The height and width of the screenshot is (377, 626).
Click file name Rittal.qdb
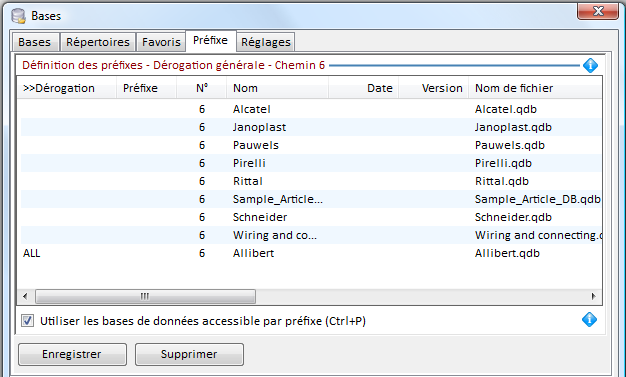tap(502, 181)
